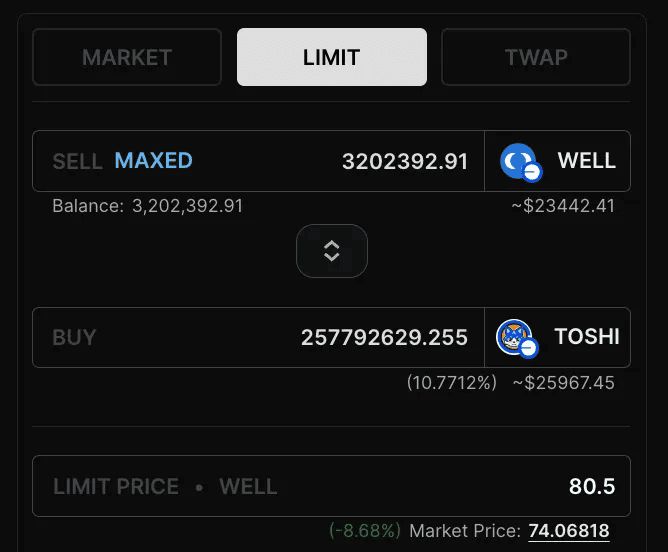Open the TWAP order tab

pyautogui.click(x=536, y=57)
